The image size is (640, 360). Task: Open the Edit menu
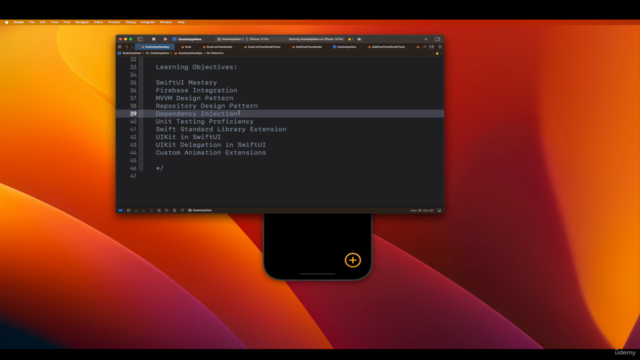tap(42, 22)
